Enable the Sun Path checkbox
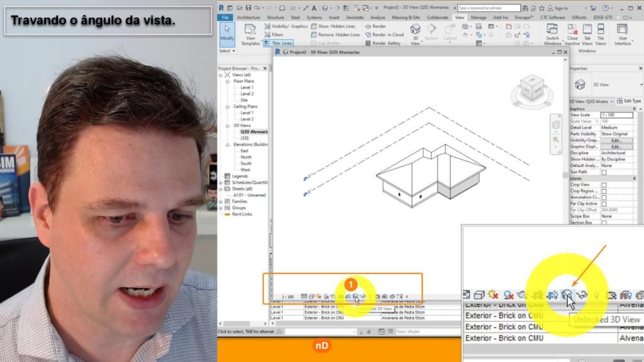The width and height of the screenshot is (644, 362). (x=604, y=172)
